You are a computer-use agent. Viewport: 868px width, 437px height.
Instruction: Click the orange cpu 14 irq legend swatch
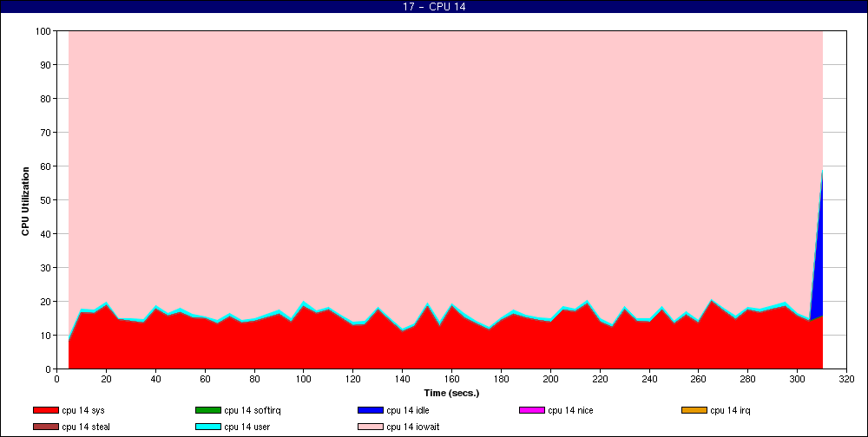[x=694, y=410]
